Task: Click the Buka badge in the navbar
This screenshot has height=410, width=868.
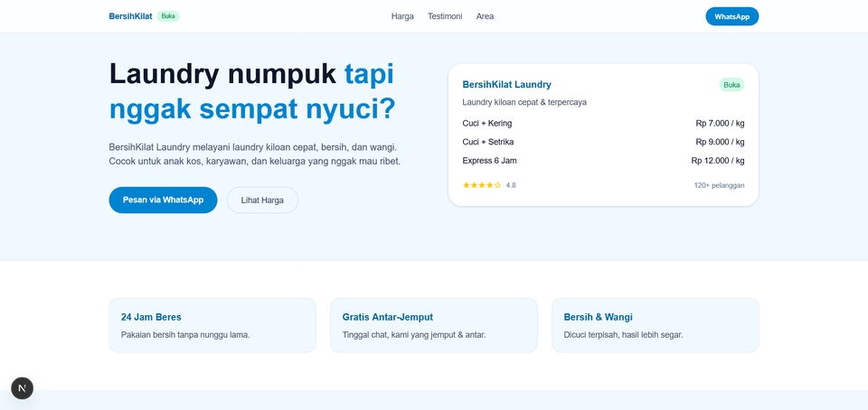Action: [x=168, y=16]
